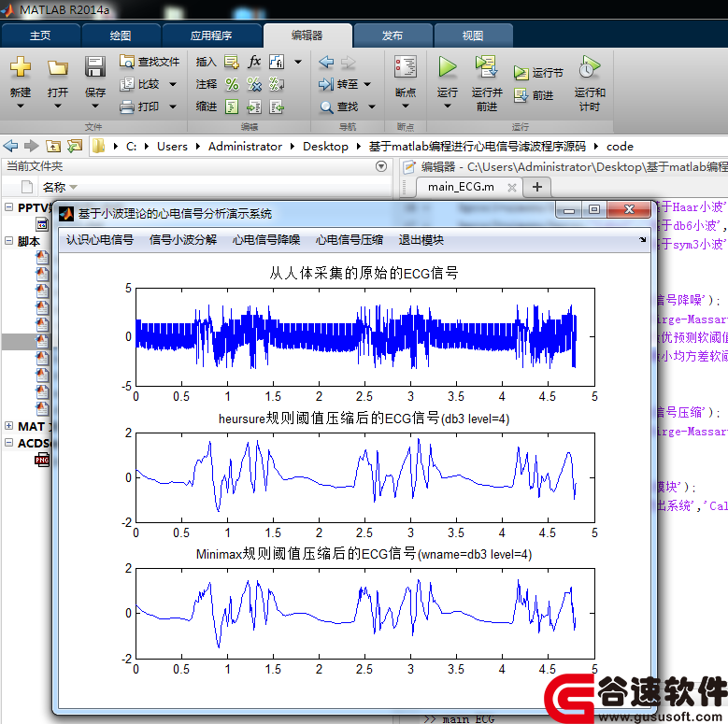The width and height of the screenshot is (728, 724).
Task: Switch to the 应用程序 ribbon tab
Action: tap(211, 35)
